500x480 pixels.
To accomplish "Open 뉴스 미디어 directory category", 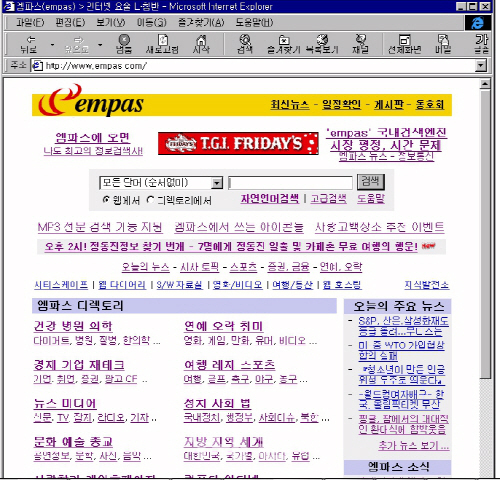I will [x=65, y=404].
